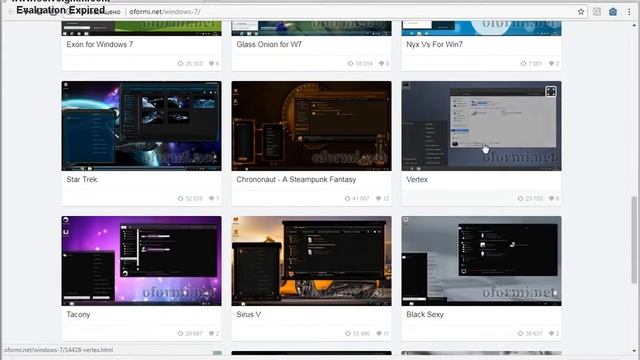Click the 'Tacony' title link
The width and height of the screenshot is (640, 360).
78,314
